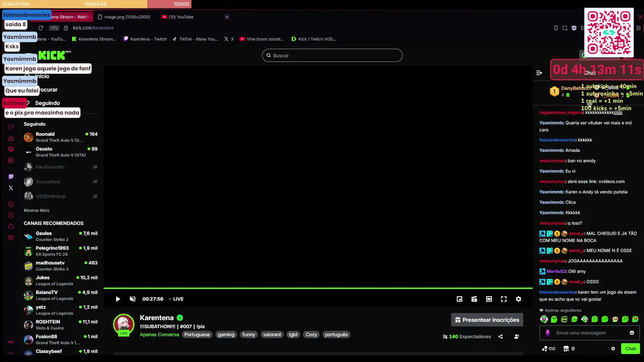Open the channel shop icon
The height and width of the screenshot is (362, 644).
coord(566,348)
